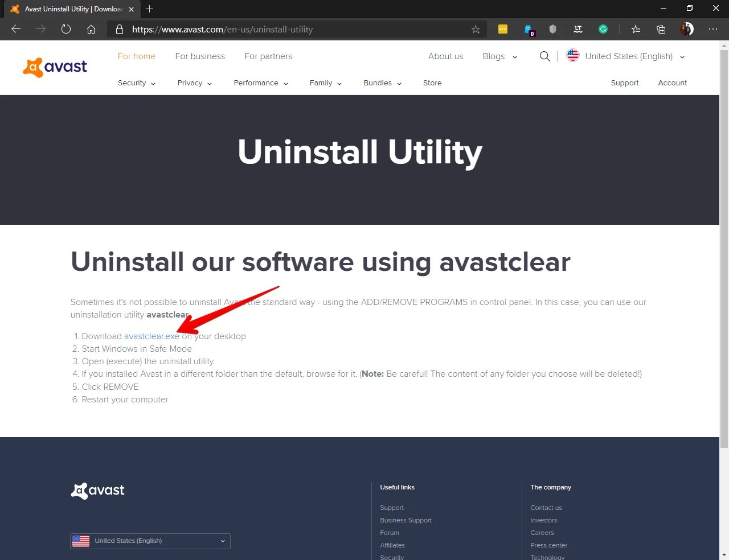The height and width of the screenshot is (560, 729).
Task: Click the Avast logo in the header
Action: (x=55, y=67)
